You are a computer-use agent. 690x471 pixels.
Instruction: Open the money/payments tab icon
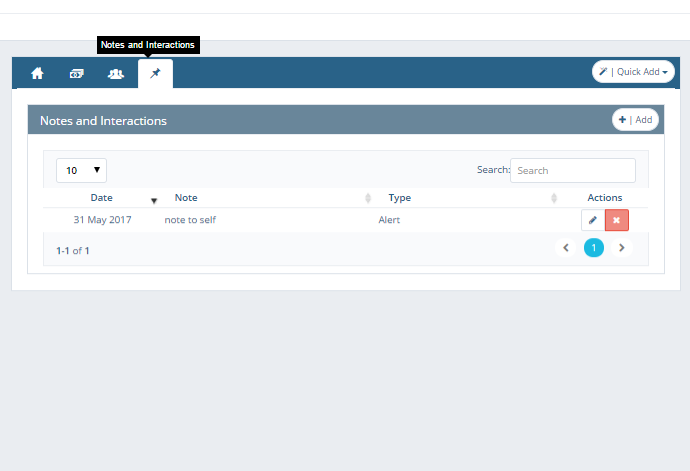[x=77, y=74]
